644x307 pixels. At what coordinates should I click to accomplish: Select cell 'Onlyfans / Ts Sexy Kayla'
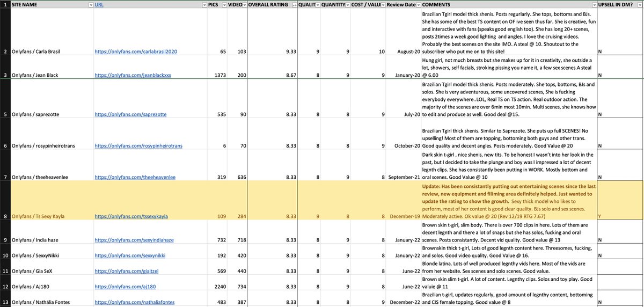pyautogui.click(x=52, y=201)
